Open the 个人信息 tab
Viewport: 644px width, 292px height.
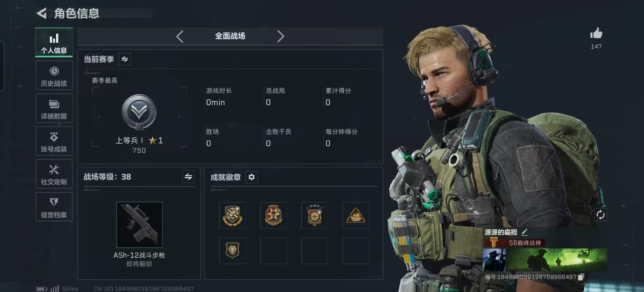point(54,43)
